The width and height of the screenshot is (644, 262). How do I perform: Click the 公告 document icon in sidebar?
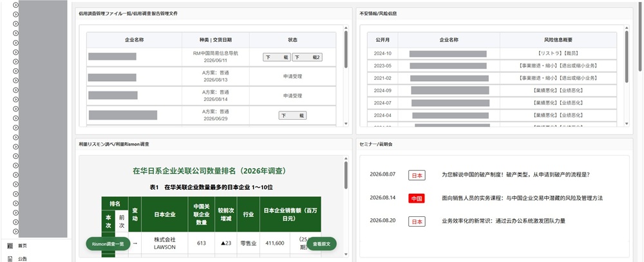[x=10, y=259]
